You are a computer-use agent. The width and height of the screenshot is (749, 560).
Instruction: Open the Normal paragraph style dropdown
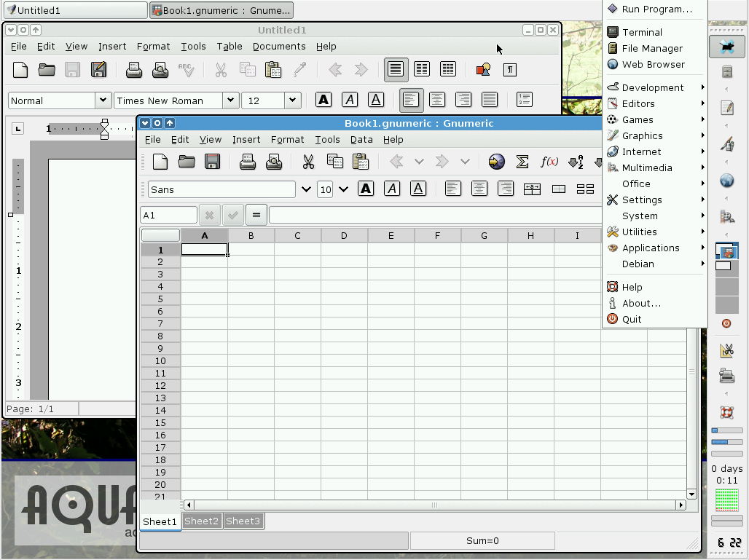pyautogui.click(x=102, y=100)
